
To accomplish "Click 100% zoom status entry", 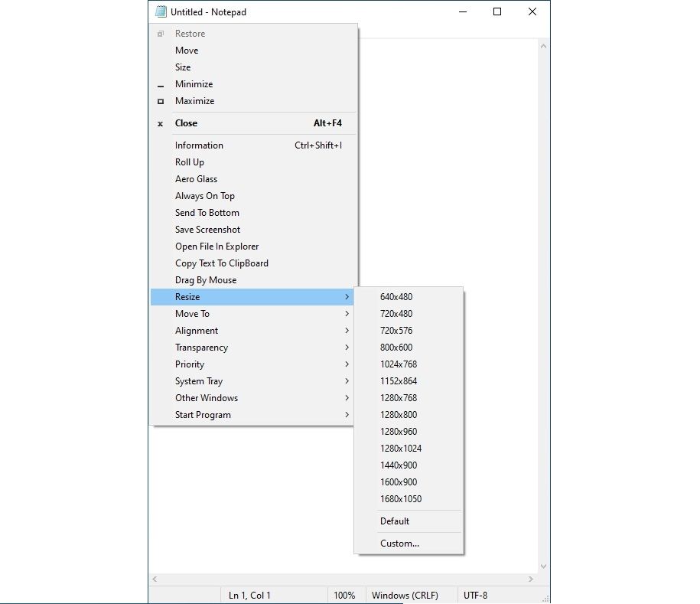I will coord(344,596).
